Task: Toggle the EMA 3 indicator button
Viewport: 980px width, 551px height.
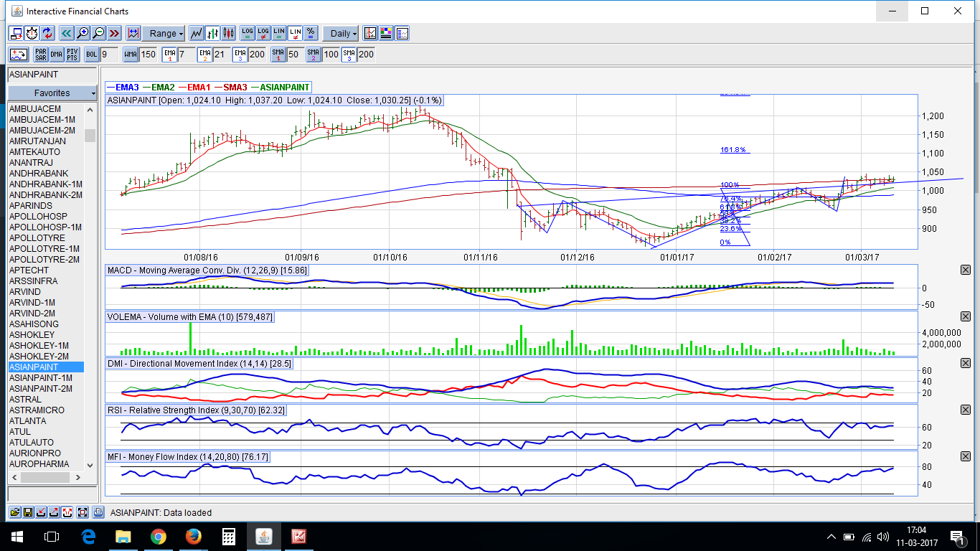Action: [240, 55]
